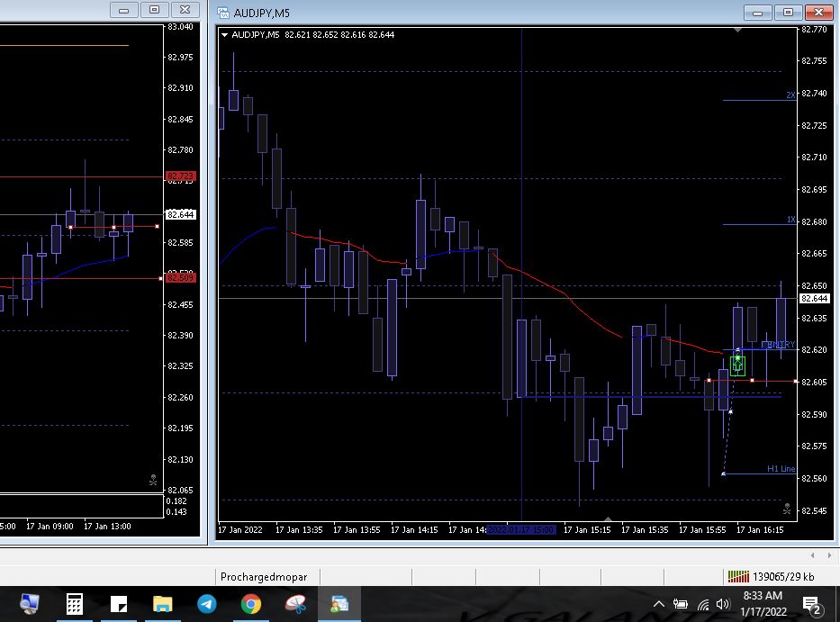Click the 17 Jan 13:35 time axis label
The width and height of the screenshot is (840, 622).
[x=298, y=530]
